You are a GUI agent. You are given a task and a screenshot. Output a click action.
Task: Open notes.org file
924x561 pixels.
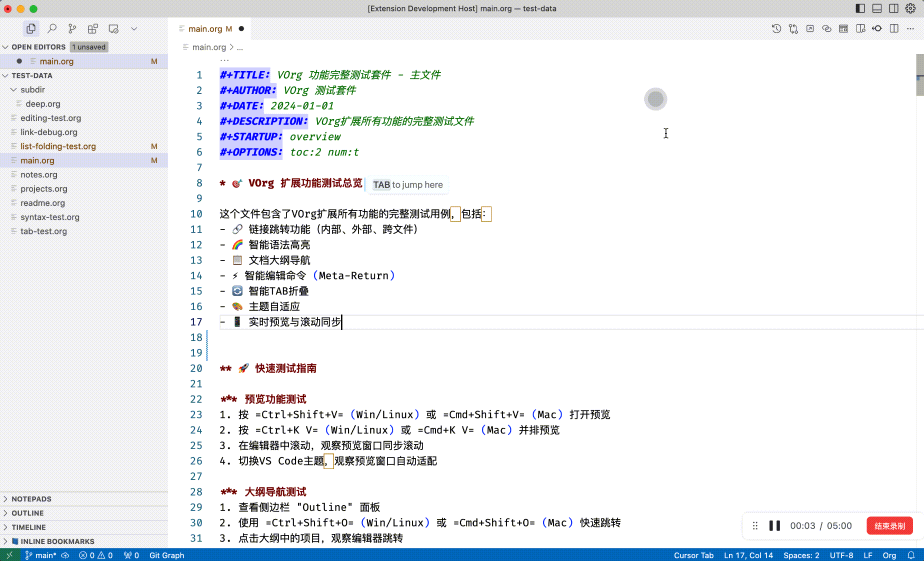click(x=84, y=174)
